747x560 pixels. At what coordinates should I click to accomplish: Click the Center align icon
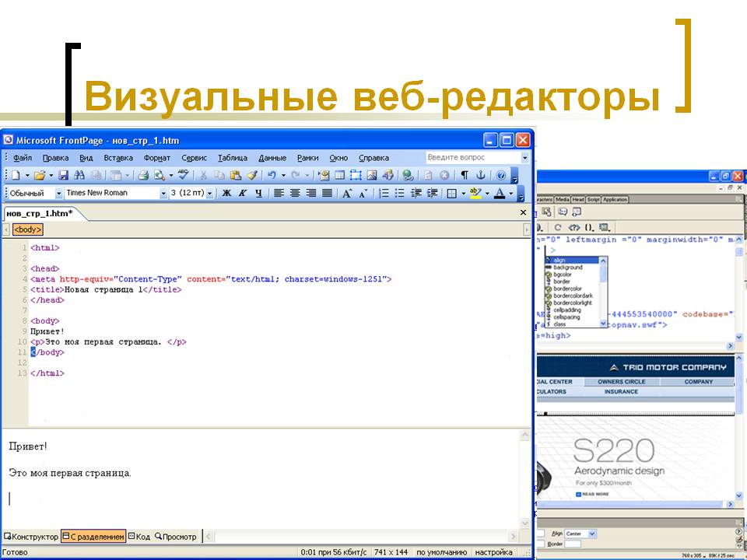(x=295, y=194)
